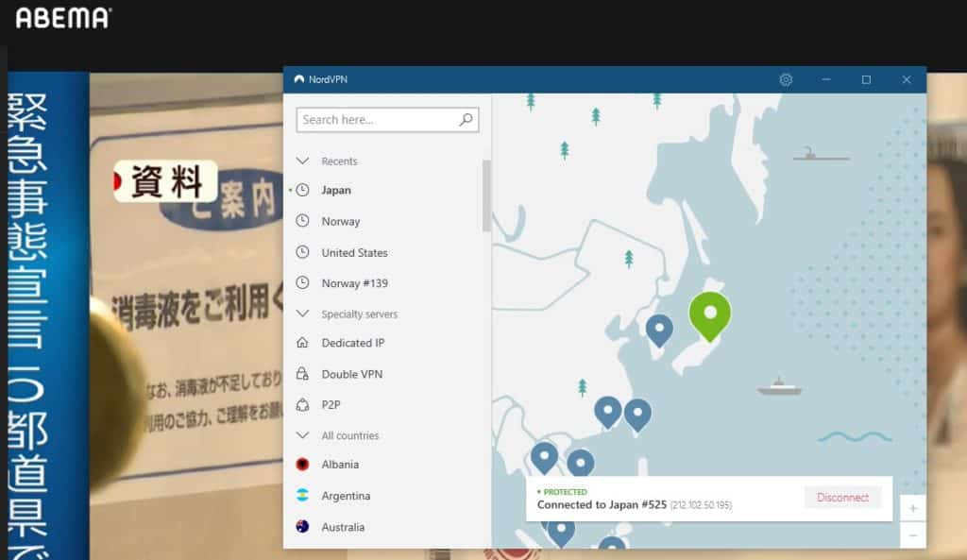Screen dimensions: 967x560
Task: Click the blue map pin nearest green pin
Action: click(659, 331)
